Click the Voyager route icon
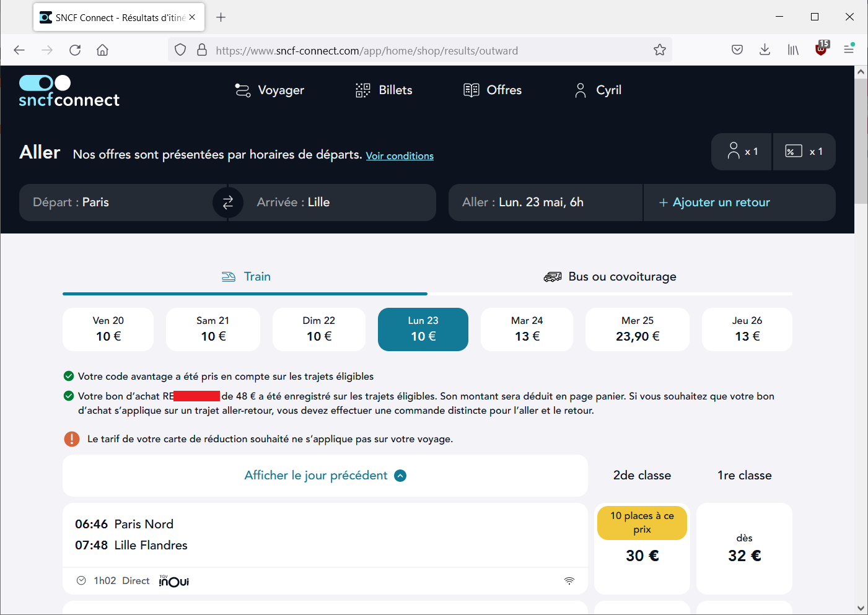The width and height of the screenshot is (868, 615). pos(243,90)
